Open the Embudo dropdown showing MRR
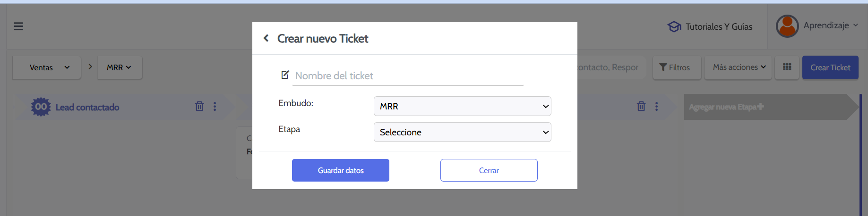This screenshot has width=868, height=216. 462,106
